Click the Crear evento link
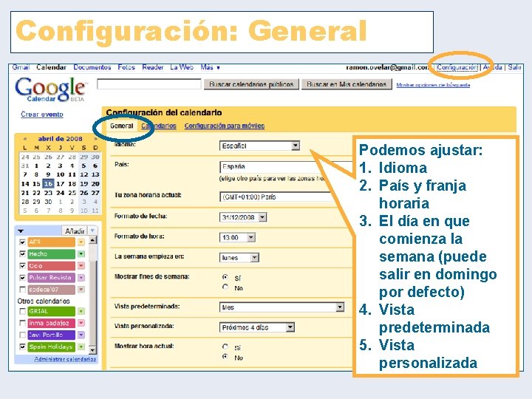The height and width of the screenshot is (399, 532). point(42,115)
